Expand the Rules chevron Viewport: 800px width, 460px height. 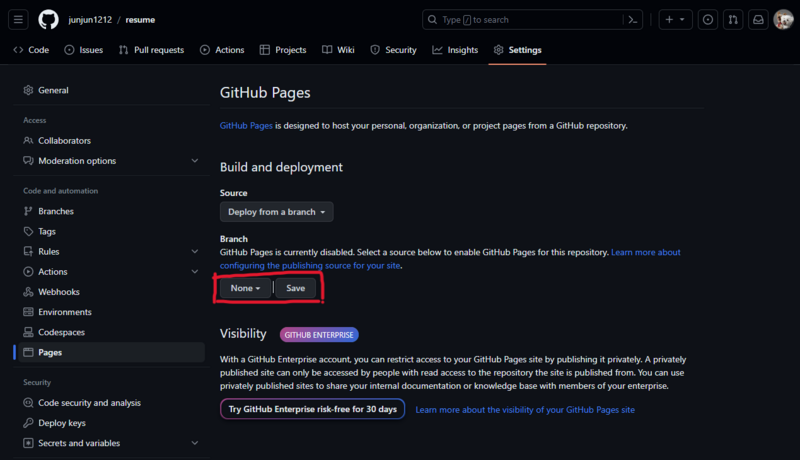click(194, 251)
